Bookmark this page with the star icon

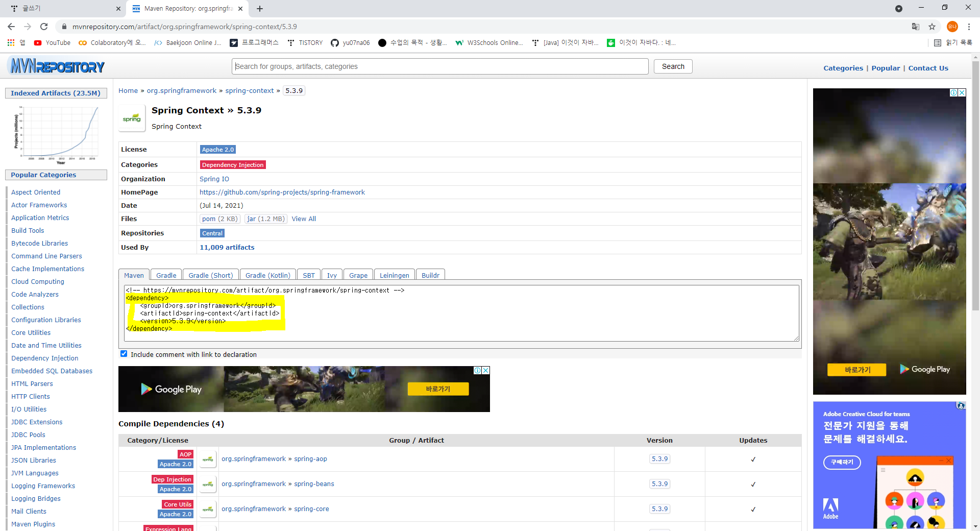932,27
